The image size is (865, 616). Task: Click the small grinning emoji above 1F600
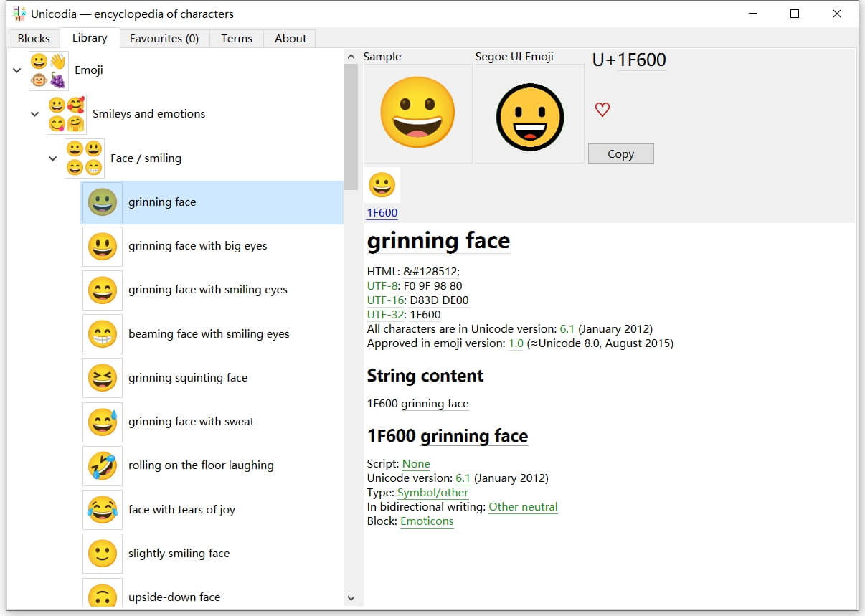pyautogui.click(x=382, y=185)
